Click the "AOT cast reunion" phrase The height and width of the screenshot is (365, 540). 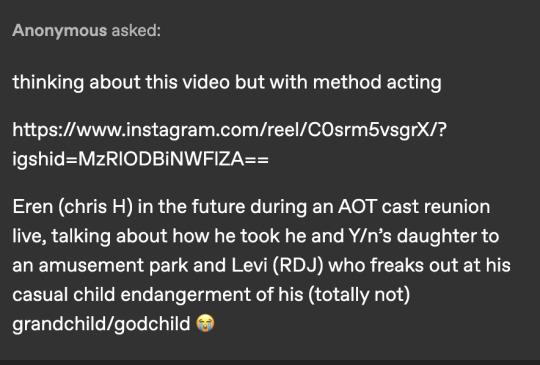pos(414,207)
